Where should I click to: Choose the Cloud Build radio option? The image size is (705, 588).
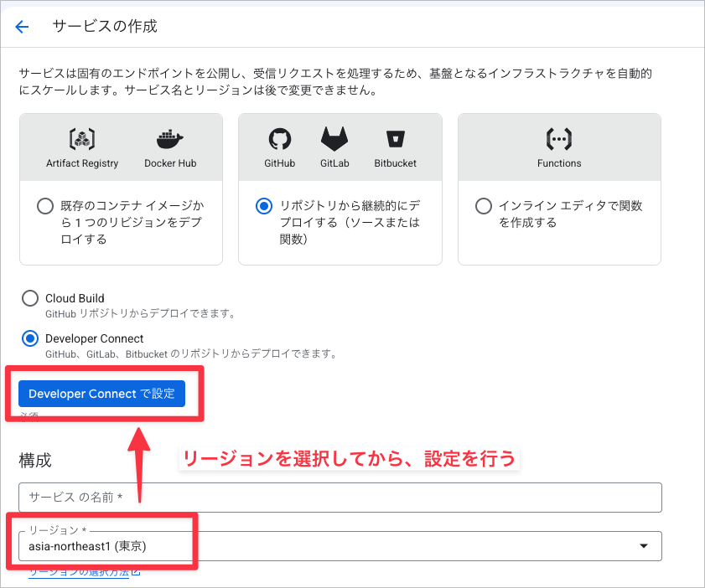[x=30, y=298]
